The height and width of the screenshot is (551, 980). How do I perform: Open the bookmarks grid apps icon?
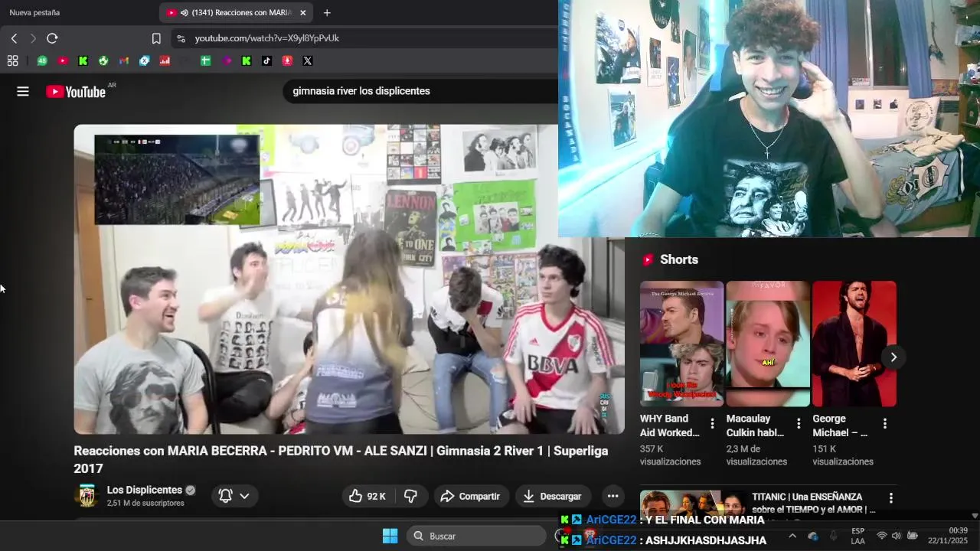(x=12, y=60)
